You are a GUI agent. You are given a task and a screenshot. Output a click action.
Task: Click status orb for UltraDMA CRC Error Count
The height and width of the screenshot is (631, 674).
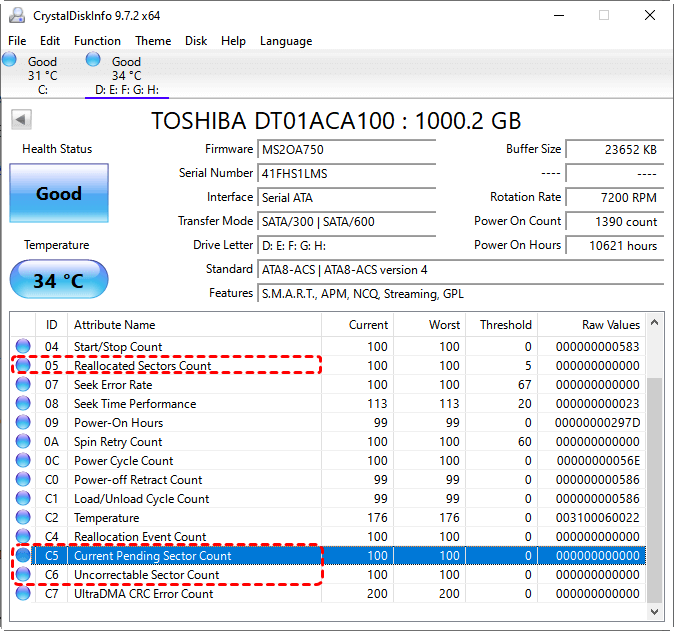[x=24, y=594]
